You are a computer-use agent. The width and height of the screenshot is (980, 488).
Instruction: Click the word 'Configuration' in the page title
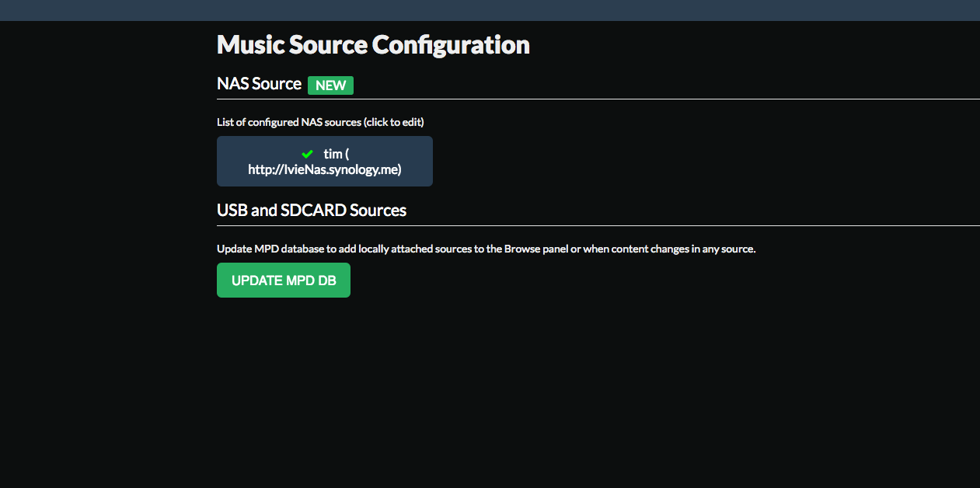pyautogui.click(x=451, y=44)
